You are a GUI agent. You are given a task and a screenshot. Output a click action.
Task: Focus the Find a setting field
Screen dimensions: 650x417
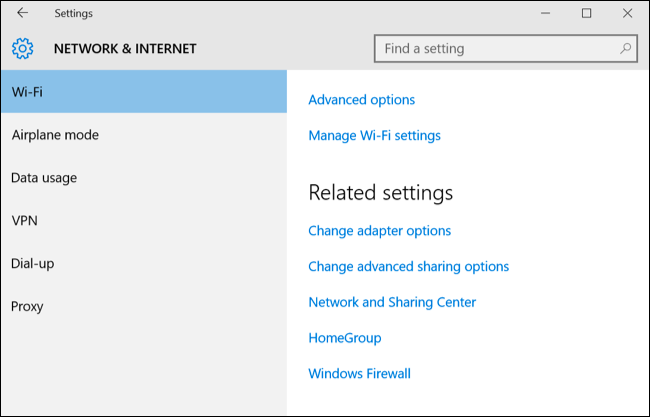(495, 48)
